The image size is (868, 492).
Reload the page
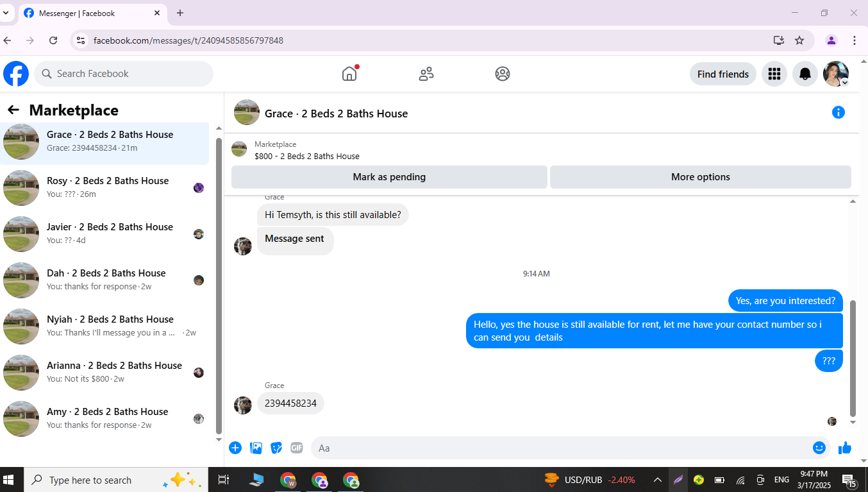point(53,40)
